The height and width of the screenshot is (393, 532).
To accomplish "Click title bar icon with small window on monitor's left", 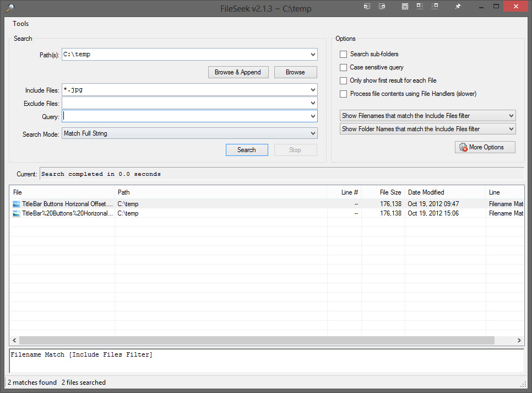I will (367, 7).
